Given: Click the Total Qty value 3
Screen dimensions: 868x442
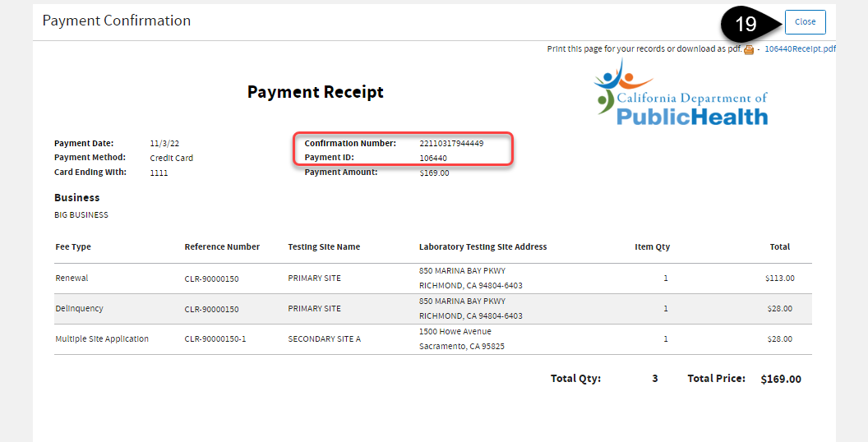Looking at the screenshot, I should [655, 379].
